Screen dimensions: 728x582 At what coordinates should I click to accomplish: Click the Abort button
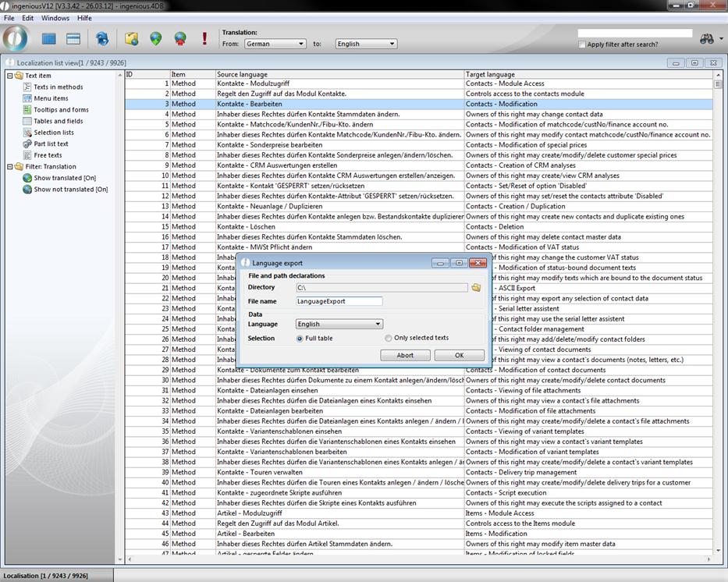tap(405, 355)
